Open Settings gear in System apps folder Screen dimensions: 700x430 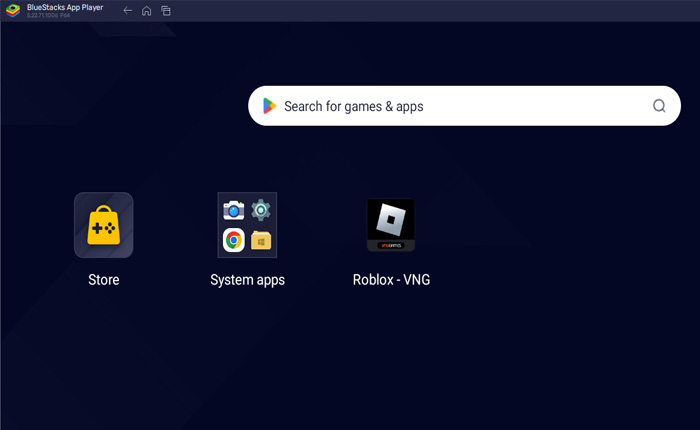[x=261, y=210]
